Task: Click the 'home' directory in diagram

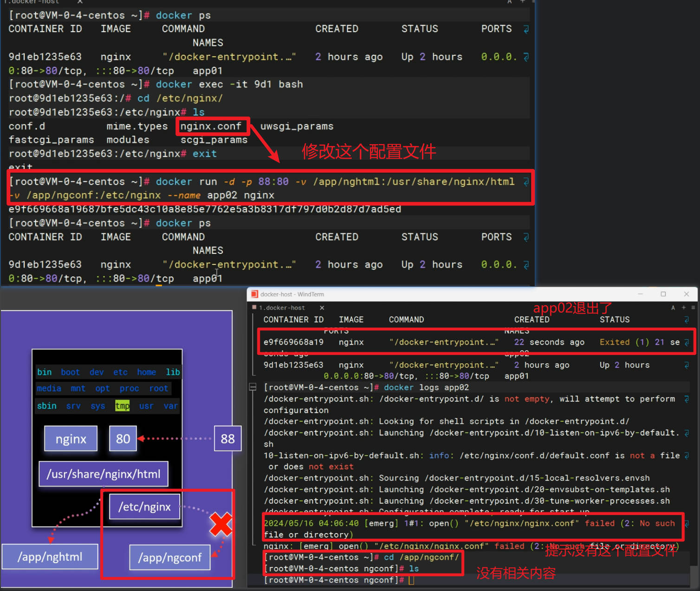Action: (x=147, y=372)
